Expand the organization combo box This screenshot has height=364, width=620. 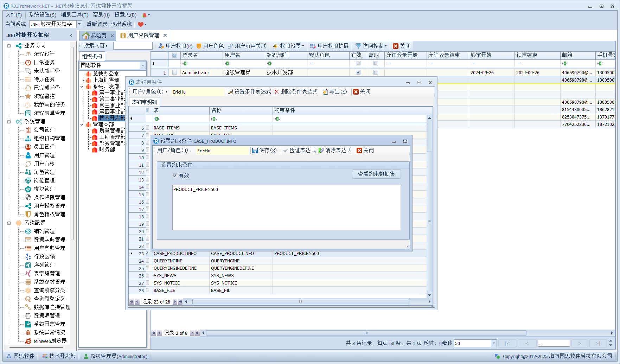pos(143,65)
